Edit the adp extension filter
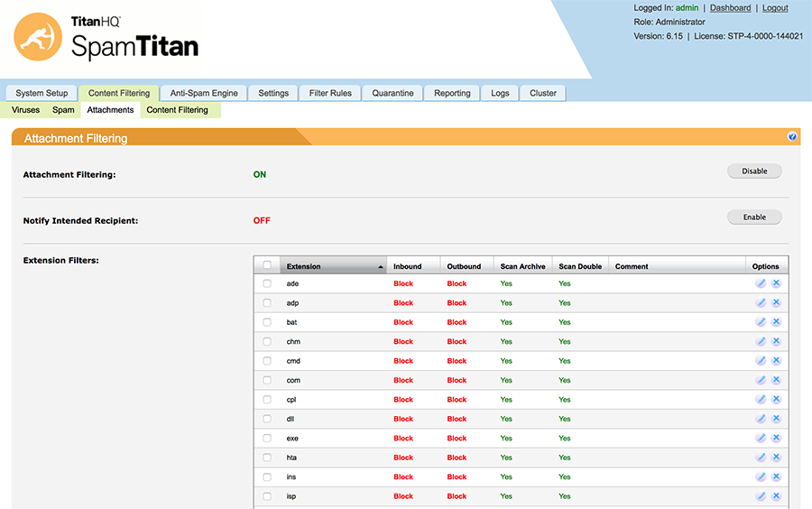 point(761,302)
